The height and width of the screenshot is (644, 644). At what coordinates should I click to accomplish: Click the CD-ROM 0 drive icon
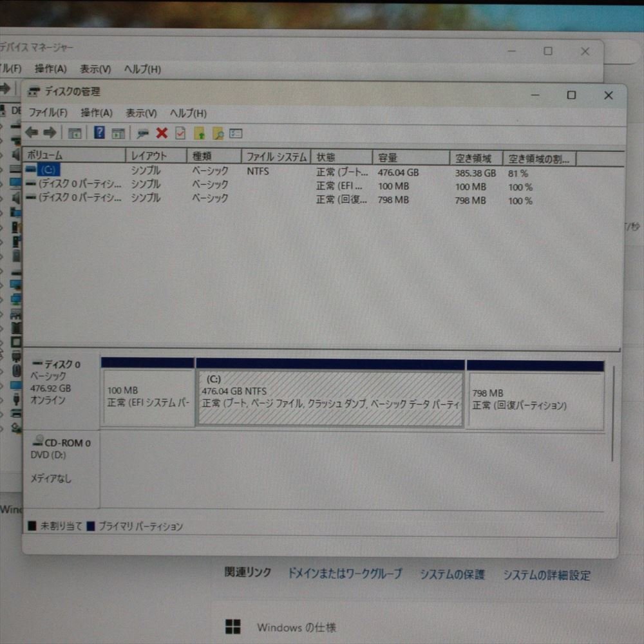pyautogui.click(x=38, y=440)
